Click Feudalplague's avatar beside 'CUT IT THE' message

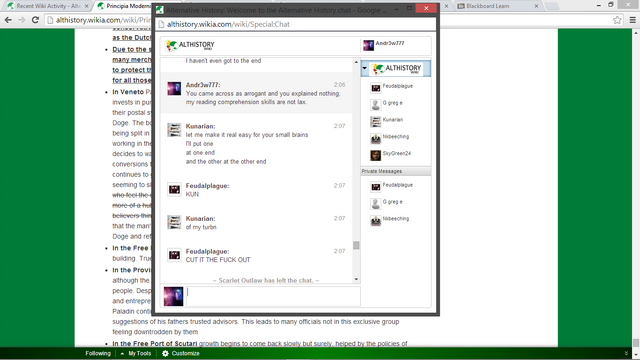[x=174, y=255]
